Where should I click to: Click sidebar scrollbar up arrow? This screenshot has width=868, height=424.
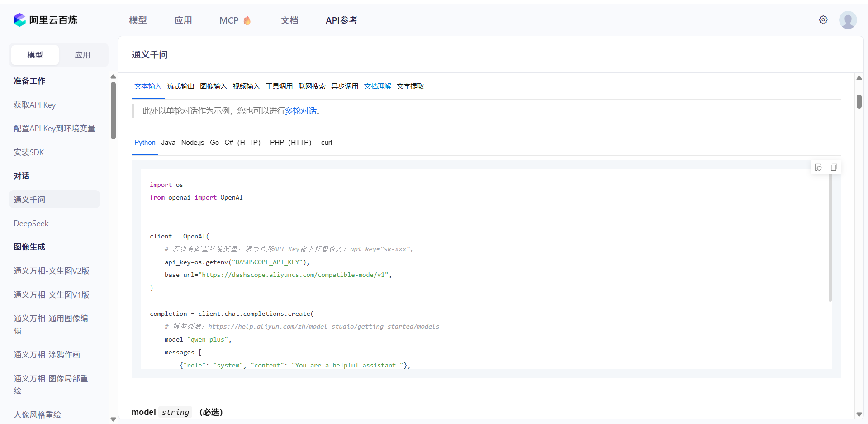click(113, 77)
